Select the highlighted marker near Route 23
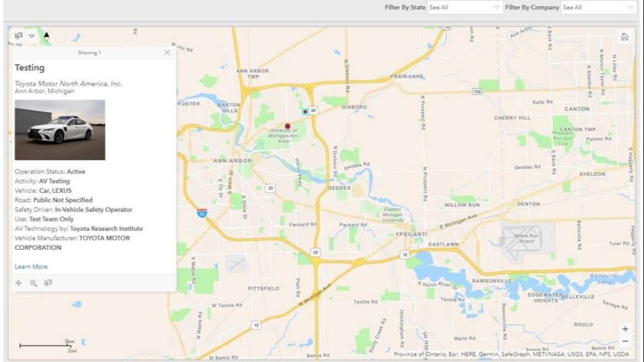644x362 pixels. pyautogui.click(x=305, y=112)
